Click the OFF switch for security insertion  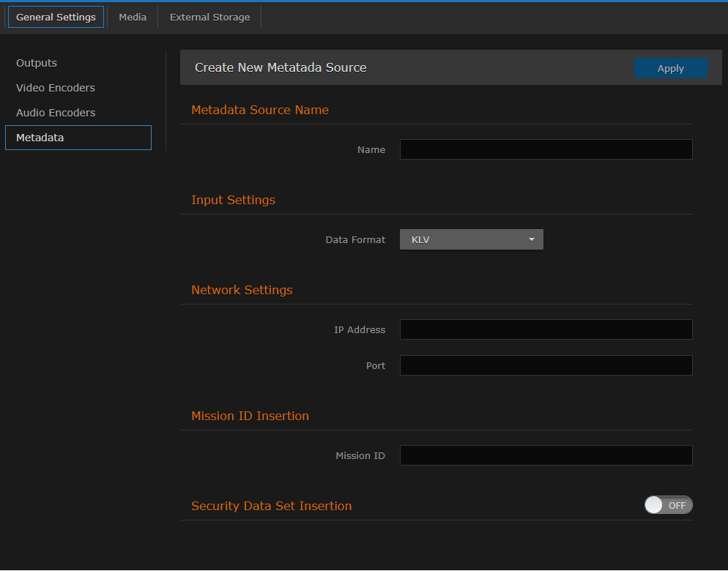(668, 504)
